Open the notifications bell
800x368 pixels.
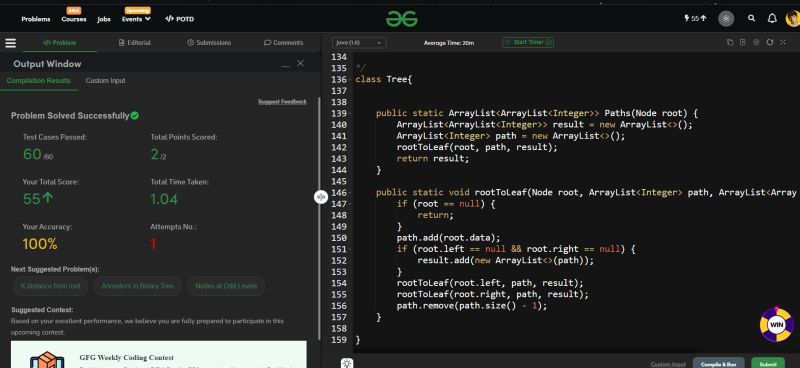pyautogui.click(x=772, y=18)
